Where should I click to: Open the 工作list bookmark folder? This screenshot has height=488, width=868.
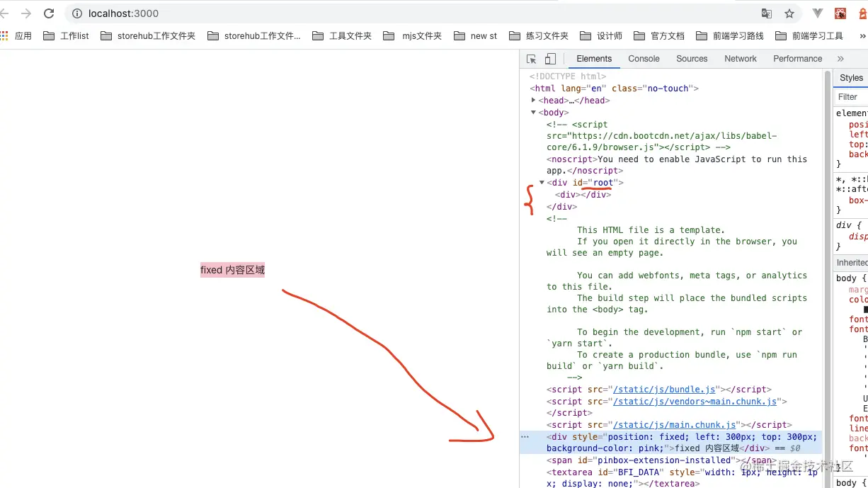click(x=66, y=35)
